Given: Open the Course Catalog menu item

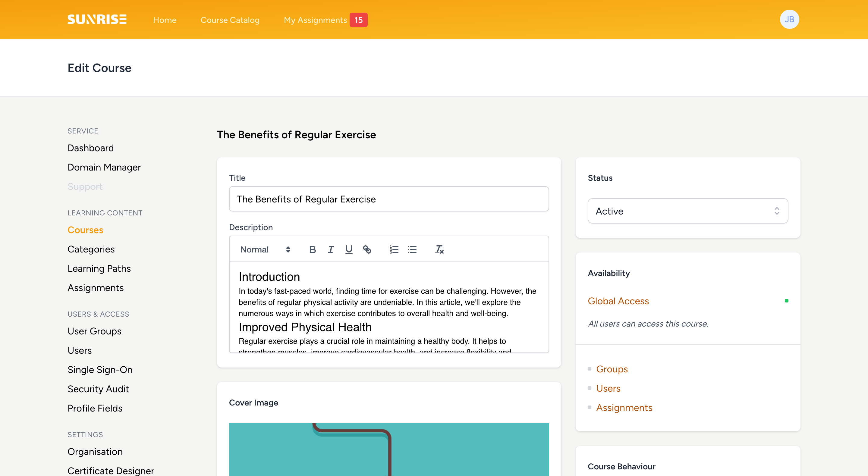Looking at the screenshot, I should coord(230,19).
